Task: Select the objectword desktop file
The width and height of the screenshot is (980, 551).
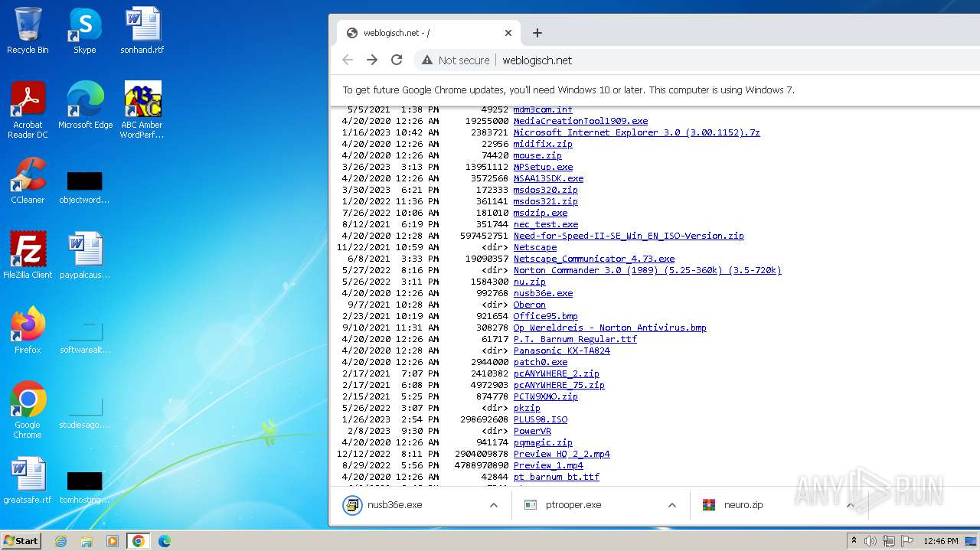Action: click(84, 187)
